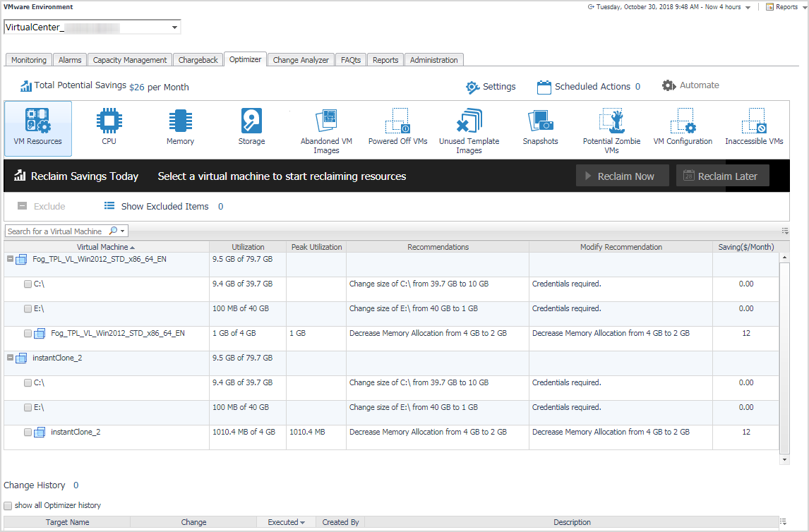The width and height of the screenshot is (809, 532).
Task: Open the Change Analyzer tab
Action: [x=301, y=60]
